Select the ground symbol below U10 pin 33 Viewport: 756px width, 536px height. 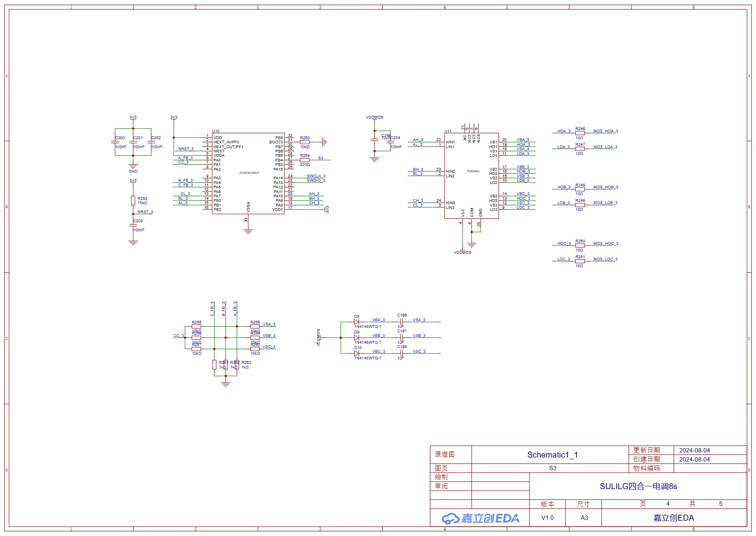[248, 231]
